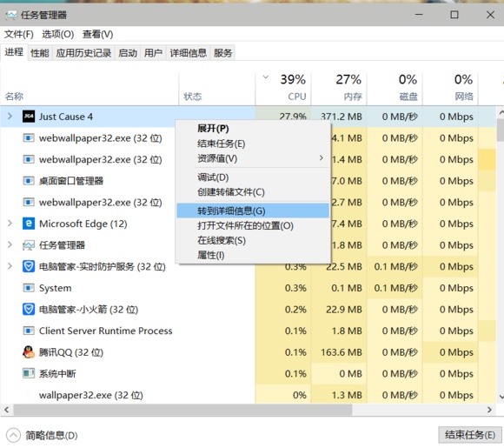The image size is (504, 448).
Task: Click the vertical scrollbar down arrow
Action: click(501, 397)
